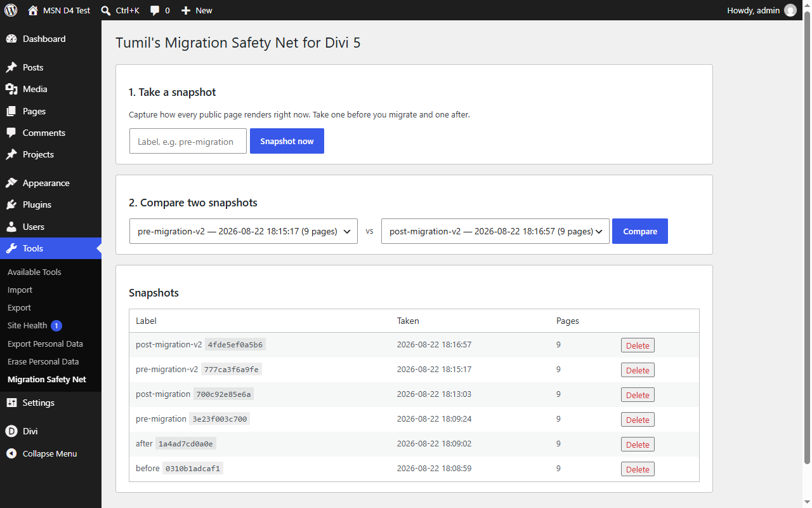The width and height of the screenshot is (812, 508).
Task: Click the plus New icon
Action: pos(185,10)
